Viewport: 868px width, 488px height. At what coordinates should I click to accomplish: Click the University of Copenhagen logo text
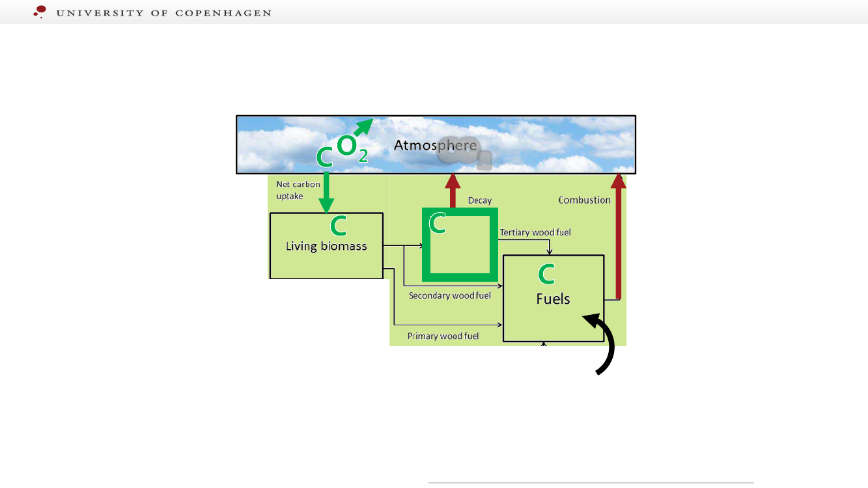(163, 12)
